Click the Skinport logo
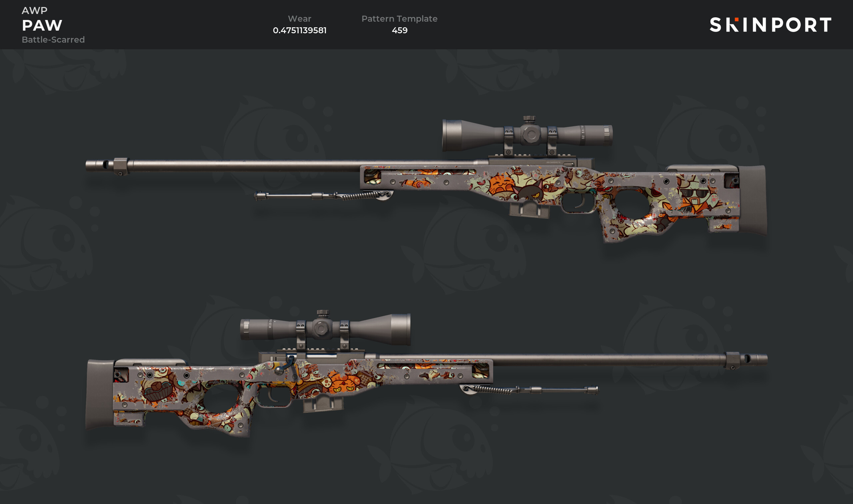853x504 pixels. 770,25
